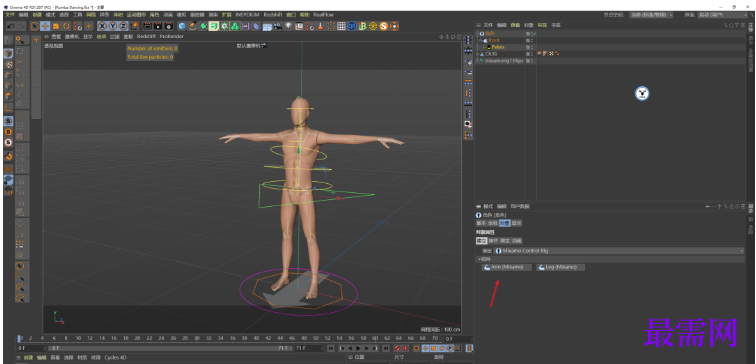Toggle layer square of mixamorig:Hips row
This screenshot has height=364, width=756.
tap(528, 61)
